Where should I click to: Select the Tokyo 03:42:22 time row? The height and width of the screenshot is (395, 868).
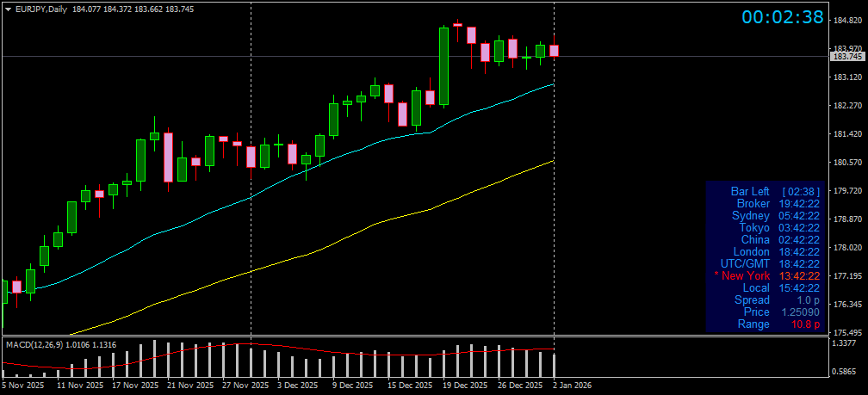pos(779,228)
